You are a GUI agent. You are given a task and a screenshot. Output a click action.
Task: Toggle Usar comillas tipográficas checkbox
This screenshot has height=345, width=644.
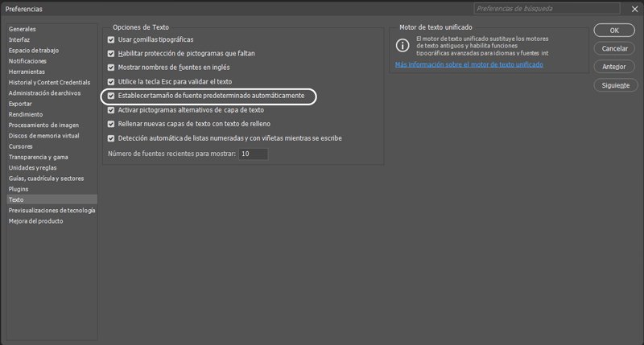click(x=111, y=39)
